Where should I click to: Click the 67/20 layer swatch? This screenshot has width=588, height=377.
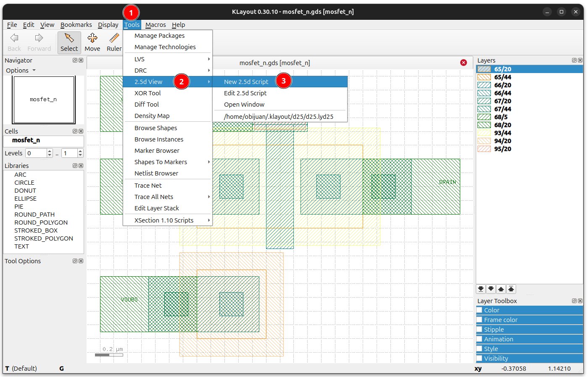click(484, 101)
